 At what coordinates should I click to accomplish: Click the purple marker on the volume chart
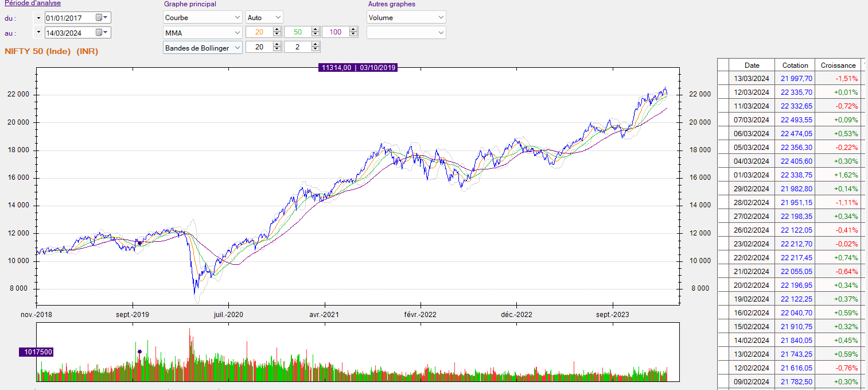coord(139,352)
